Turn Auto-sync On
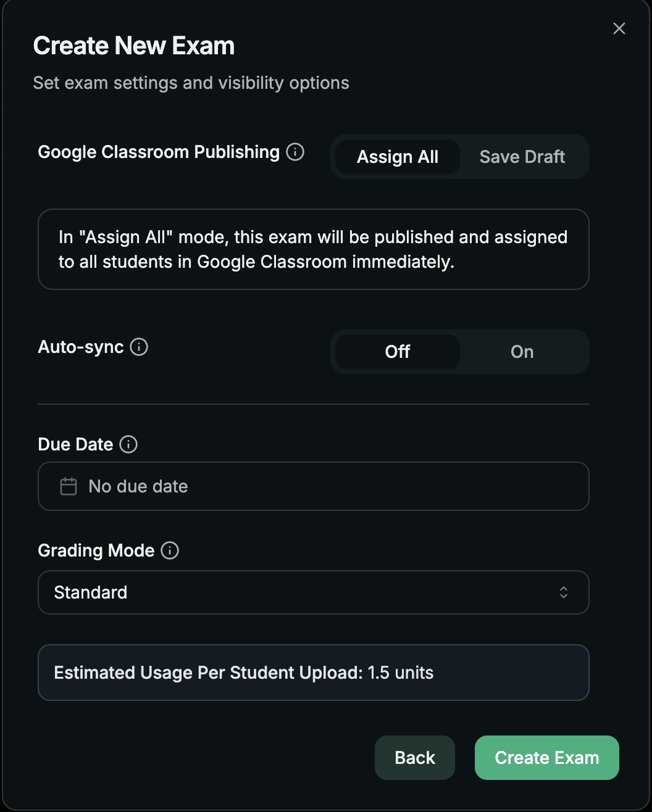Image resolution: width=652 pixels, height=812 pixels. point(522,352)
